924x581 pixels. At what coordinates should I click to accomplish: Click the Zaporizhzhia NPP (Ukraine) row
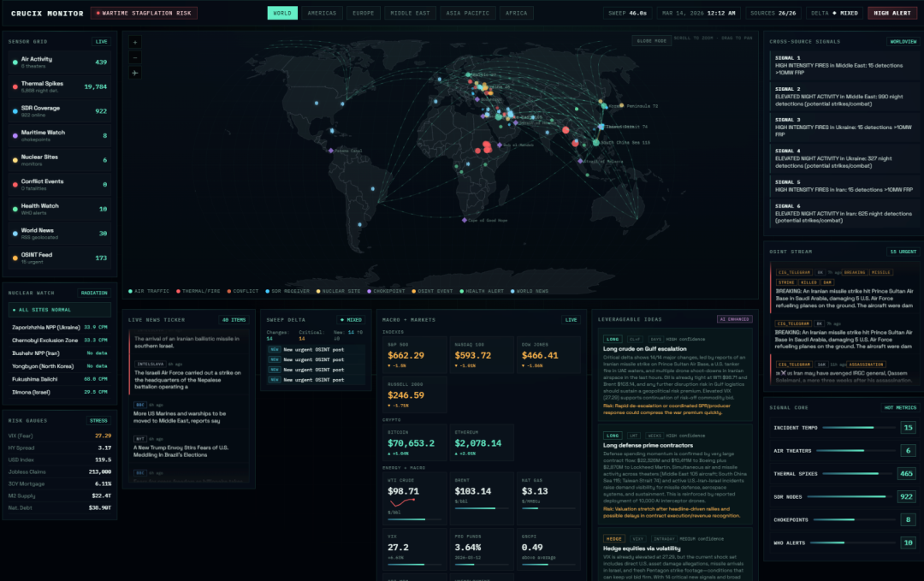coord(60,327)
